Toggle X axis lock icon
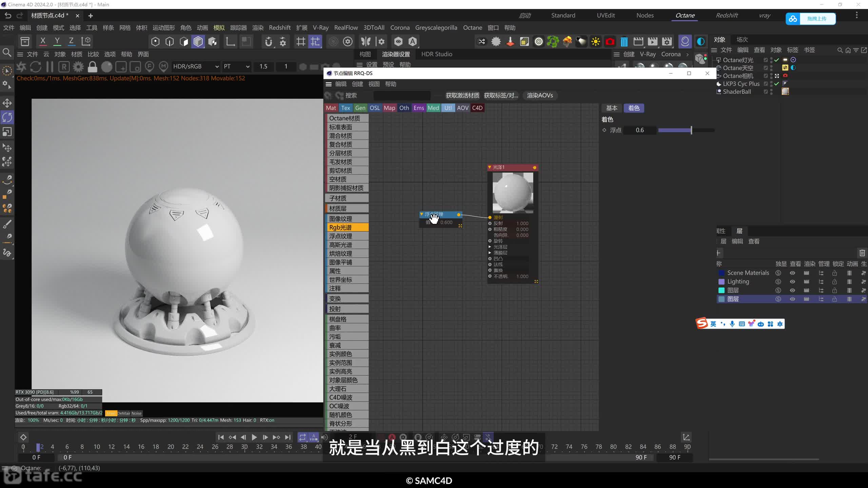The image size is (868, 488). pyautogui.click(x=43, y=41)
